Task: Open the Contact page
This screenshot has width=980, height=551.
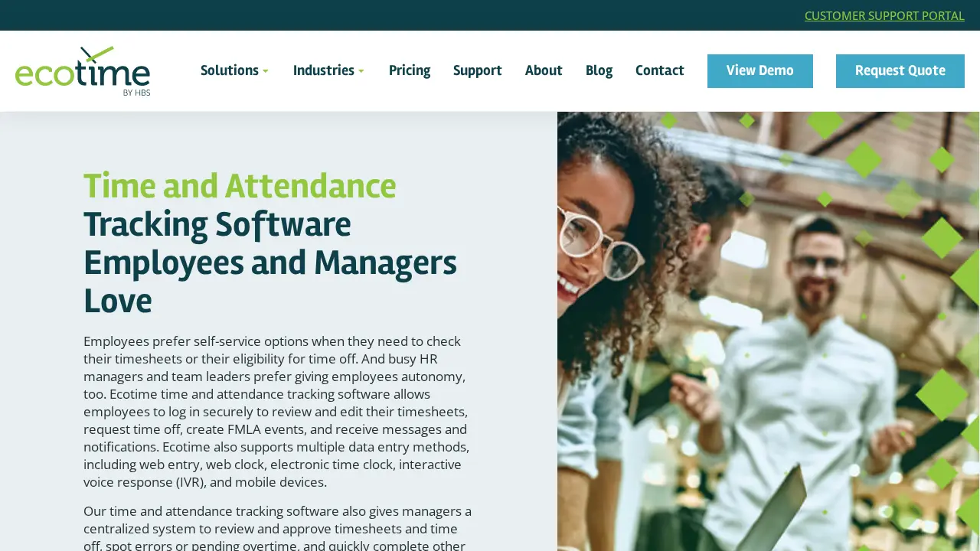Action: (660, 71)
